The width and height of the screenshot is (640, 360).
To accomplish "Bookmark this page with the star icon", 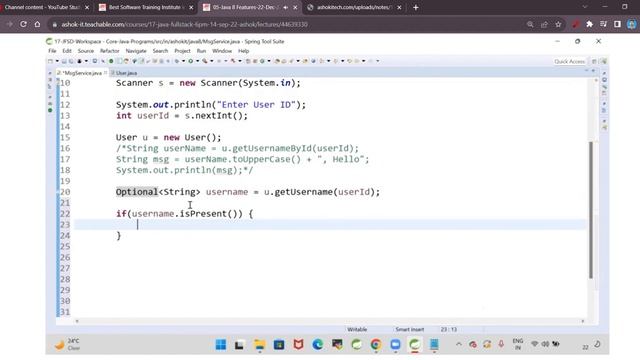I will [558, 24].
